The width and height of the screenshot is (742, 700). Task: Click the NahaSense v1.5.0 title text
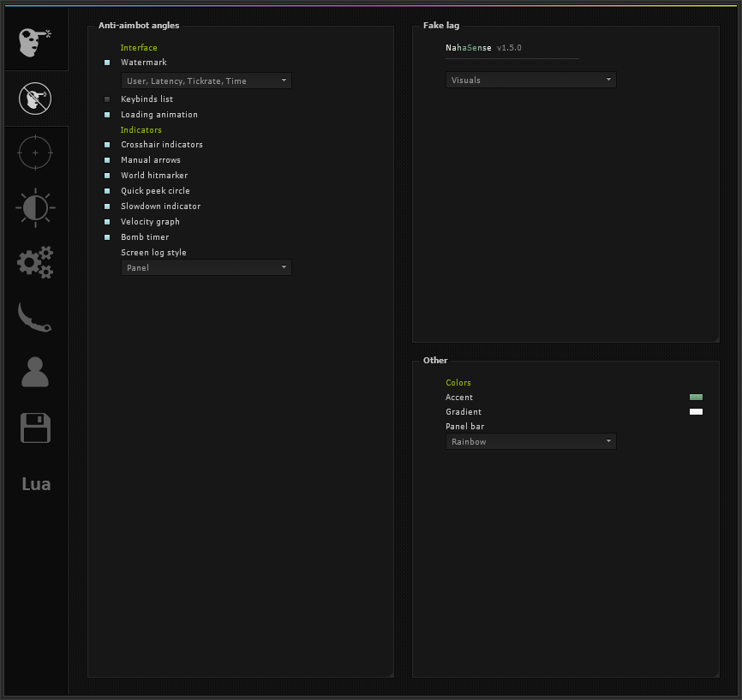pyautogui.click(x=483, y=48)
